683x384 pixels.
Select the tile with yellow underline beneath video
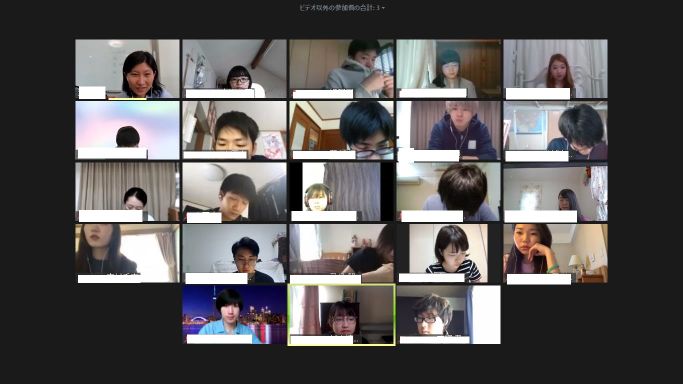127,69
